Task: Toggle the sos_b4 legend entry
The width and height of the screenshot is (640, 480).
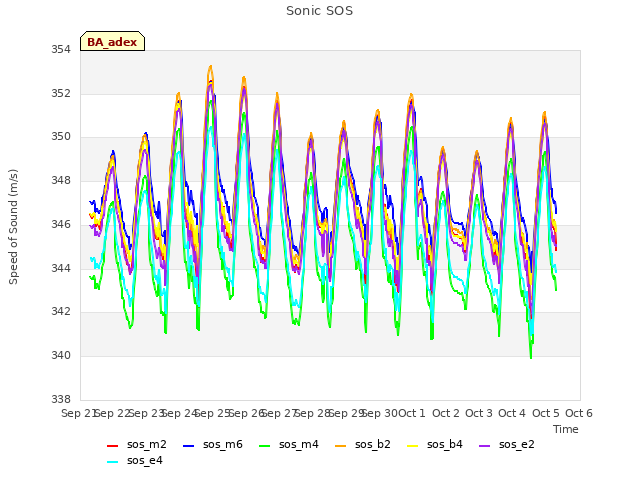Action: (x=435, y=444)
